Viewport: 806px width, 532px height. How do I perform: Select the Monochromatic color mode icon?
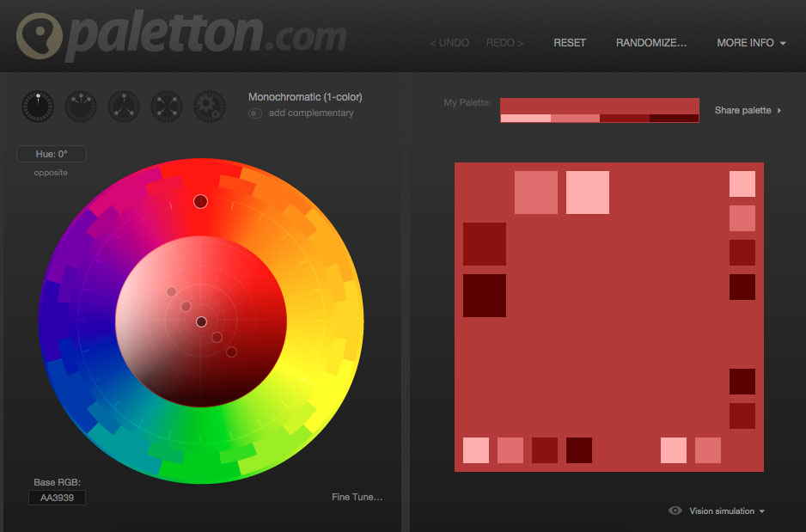click(38, 107)
